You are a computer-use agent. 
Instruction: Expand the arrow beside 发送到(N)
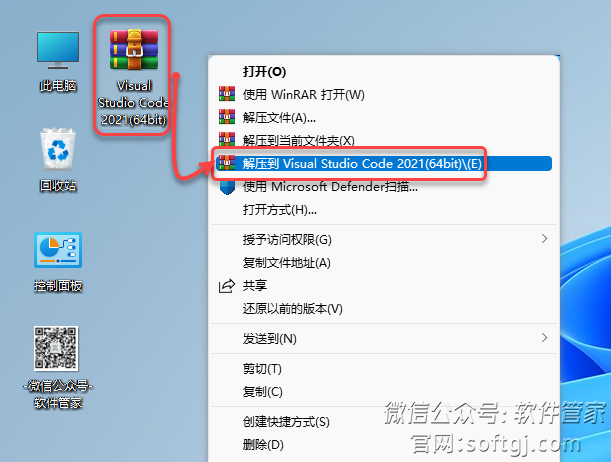pos(545,338)
